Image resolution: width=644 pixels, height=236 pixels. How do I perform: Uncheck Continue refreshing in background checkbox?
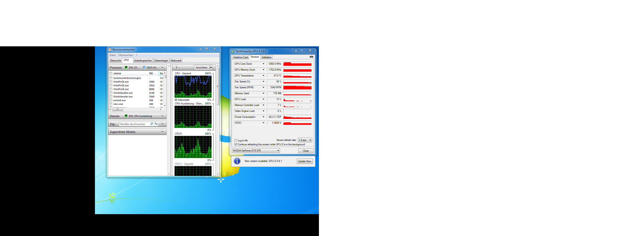click(x=236, y=144)
